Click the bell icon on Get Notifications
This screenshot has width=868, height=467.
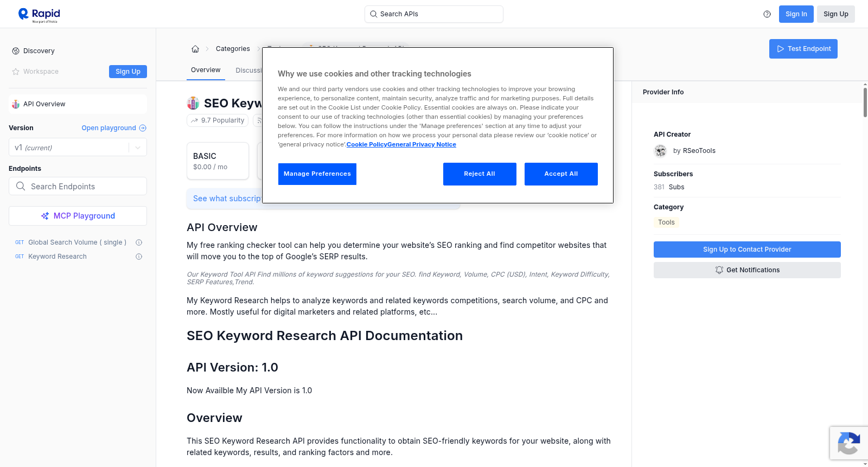(719, 270)
